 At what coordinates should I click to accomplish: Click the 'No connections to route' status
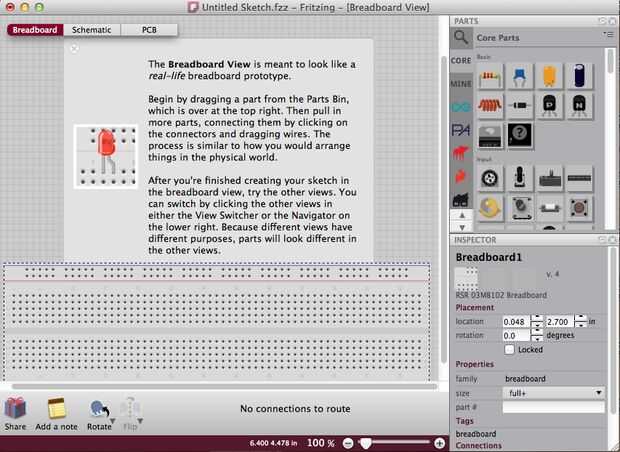click(x=295, y=409)
